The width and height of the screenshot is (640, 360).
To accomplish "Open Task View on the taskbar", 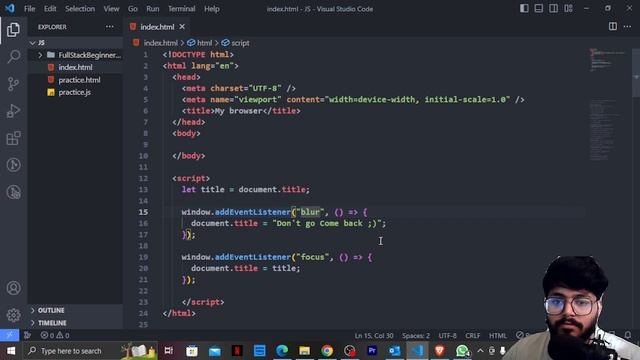I will point(169,351).
